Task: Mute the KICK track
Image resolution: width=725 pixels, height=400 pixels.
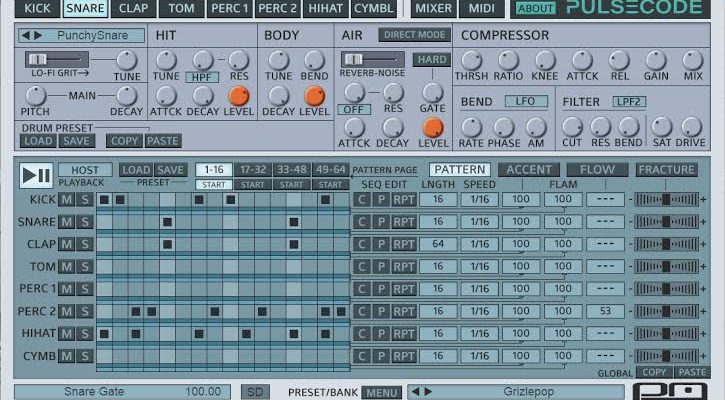Action: 67,200
